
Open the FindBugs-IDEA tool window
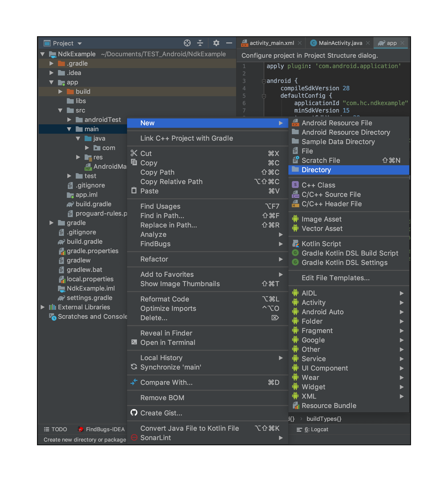click(101, 429)
